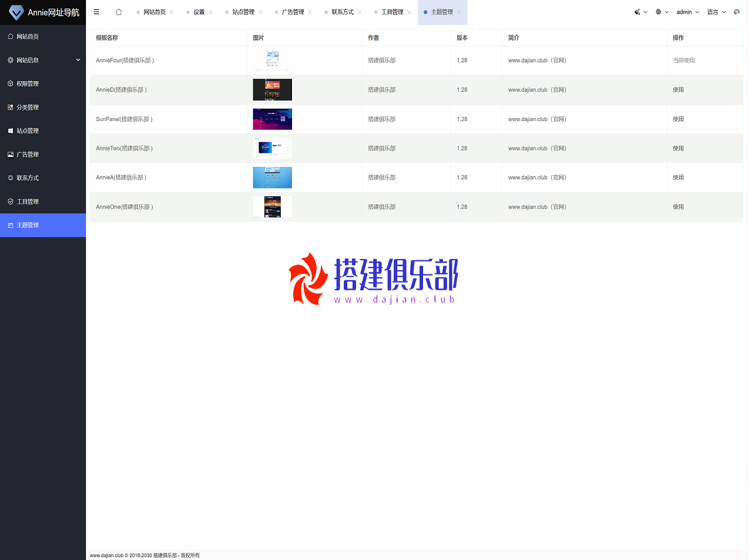Click 当前使用 in the AnnieFour row
The image size is (748, 560).
click(684, 61)
